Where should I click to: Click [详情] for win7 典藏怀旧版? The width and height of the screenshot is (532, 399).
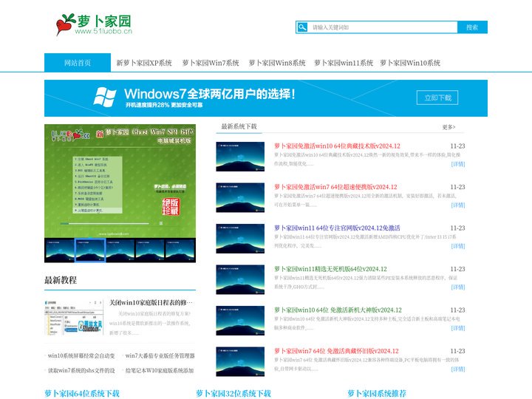tap(458, 369)
